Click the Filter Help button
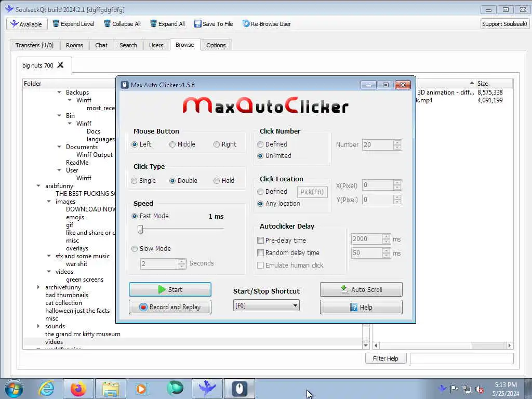The width and height of the screenshot is (532, 399). click(386, 358)
